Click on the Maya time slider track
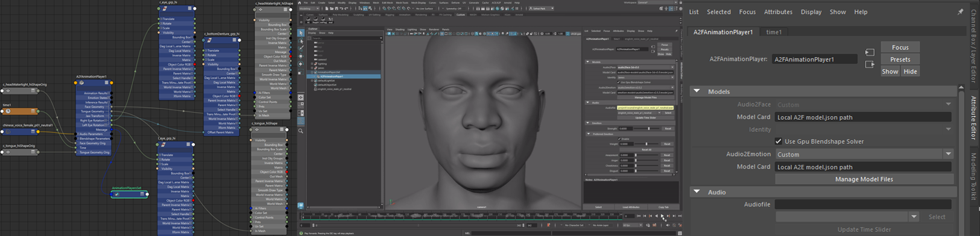 461,216
